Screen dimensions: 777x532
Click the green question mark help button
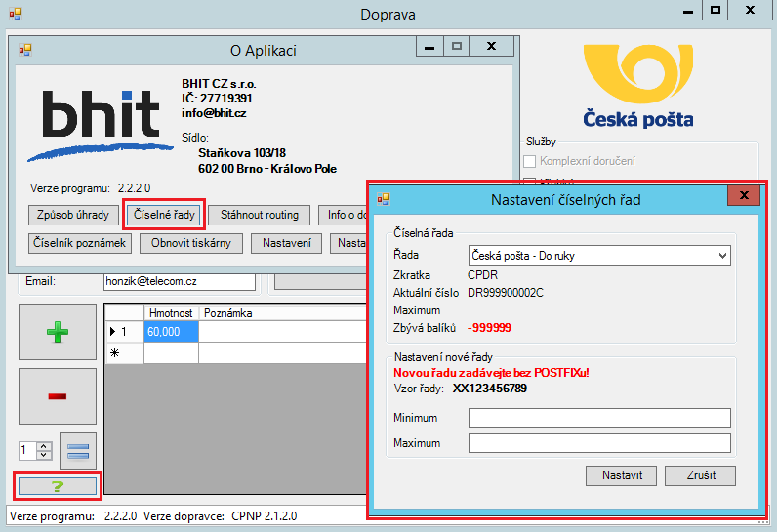[x=58, y=486]
